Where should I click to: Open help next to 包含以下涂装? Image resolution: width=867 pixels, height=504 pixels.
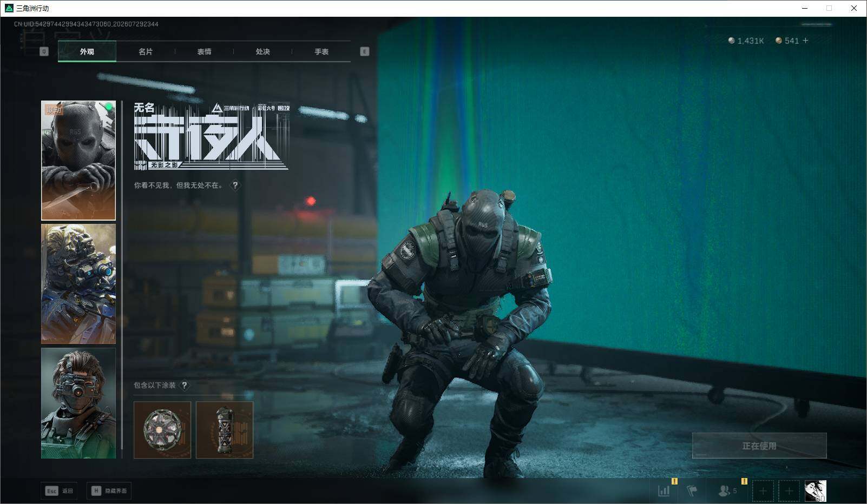184,385
